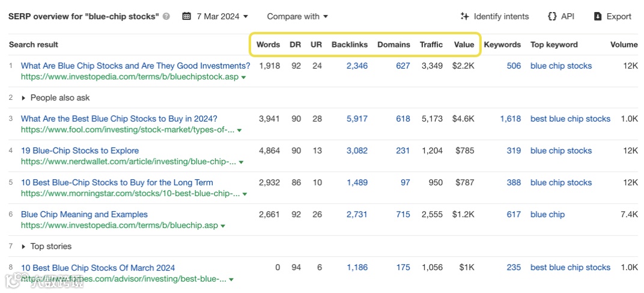Open URL dropdown arrow for the fool.com result
The width and height of the screenshot is (644, 293).
point(239,130)
